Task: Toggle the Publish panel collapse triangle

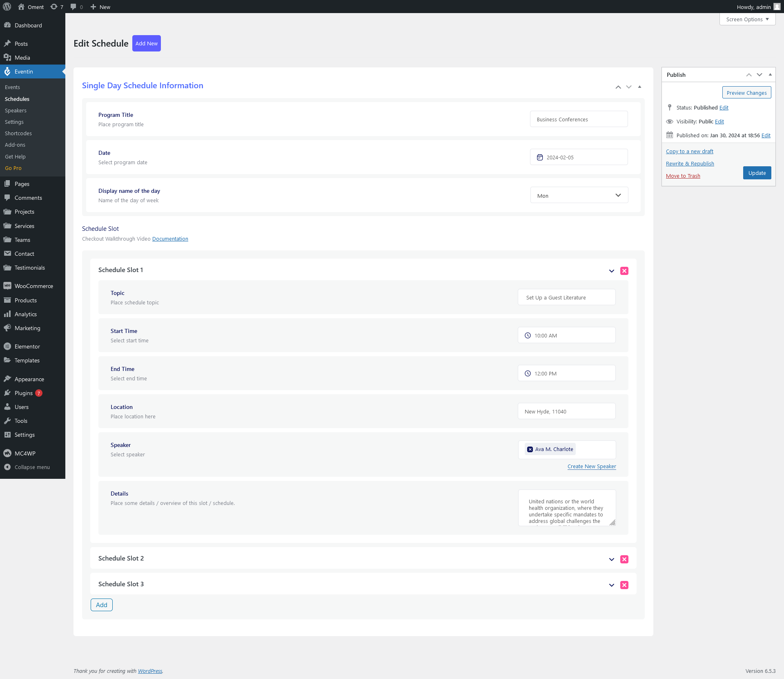Action: point(770,75)
